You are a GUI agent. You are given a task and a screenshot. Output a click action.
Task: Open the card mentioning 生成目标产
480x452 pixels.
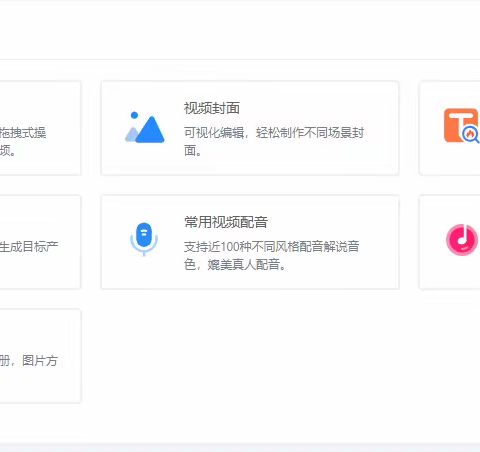[x=40, y=242]
